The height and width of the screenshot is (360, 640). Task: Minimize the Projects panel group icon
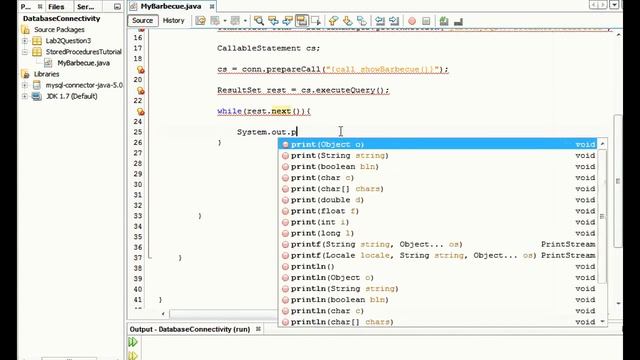tap(117, 7)
